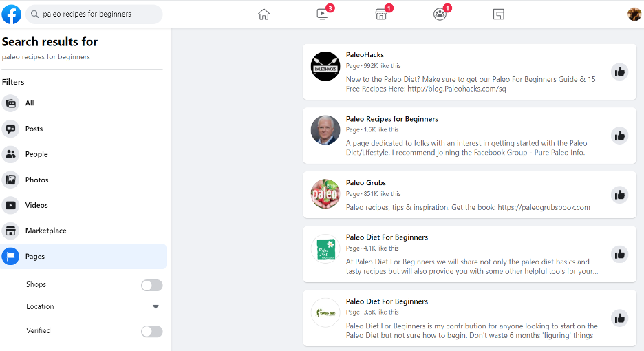The image size is (644, 351).
Task: Open Paleo Recipes for Beginners page title
Action: pyautogui.click(x=391, y=119)
